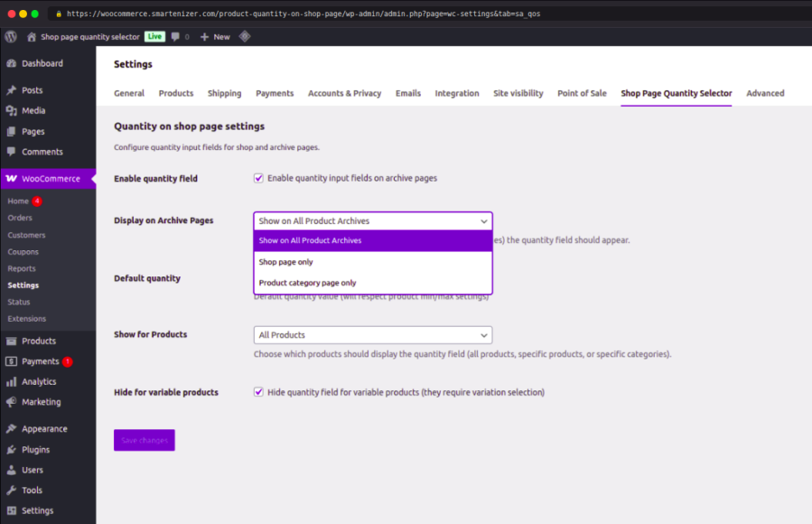The image size is (812, 524).
Task: Switch to the Advanced tab
Action: click(x=765, y=93)
